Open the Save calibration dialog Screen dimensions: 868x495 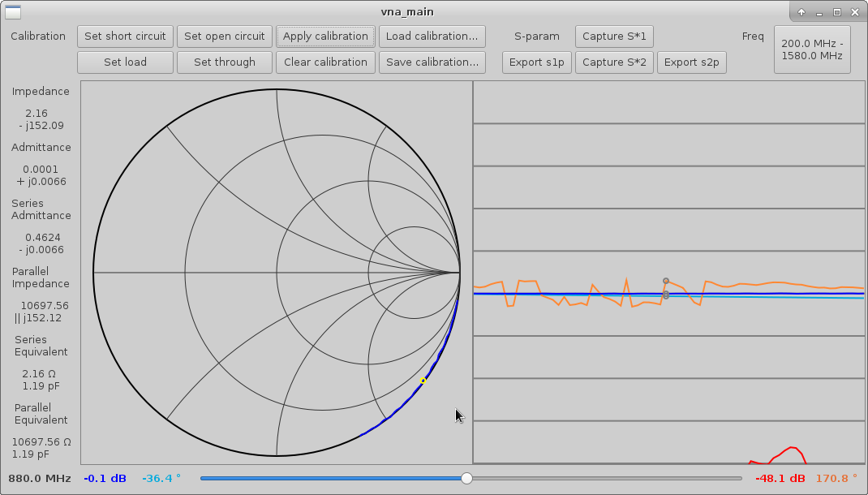[x=432, y=62]
